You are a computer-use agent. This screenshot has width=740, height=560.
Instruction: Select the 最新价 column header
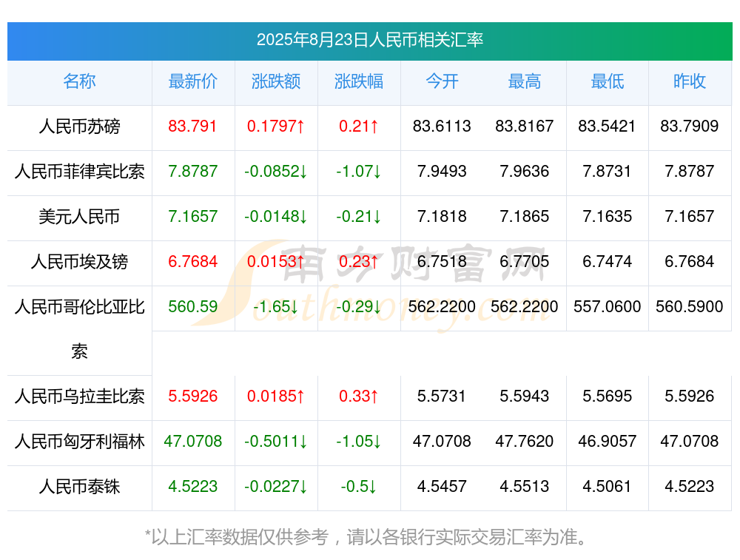(x=192, y=81)
